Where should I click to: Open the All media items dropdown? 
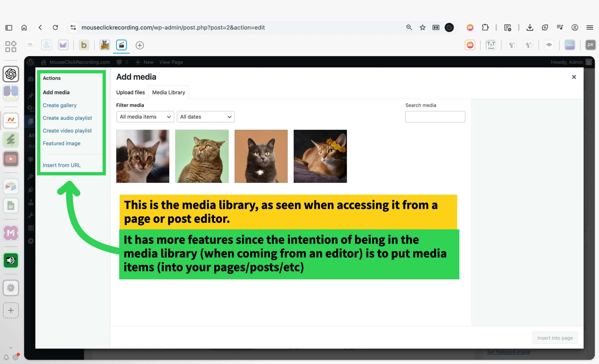pyautogui.click(x=145, y=117)
